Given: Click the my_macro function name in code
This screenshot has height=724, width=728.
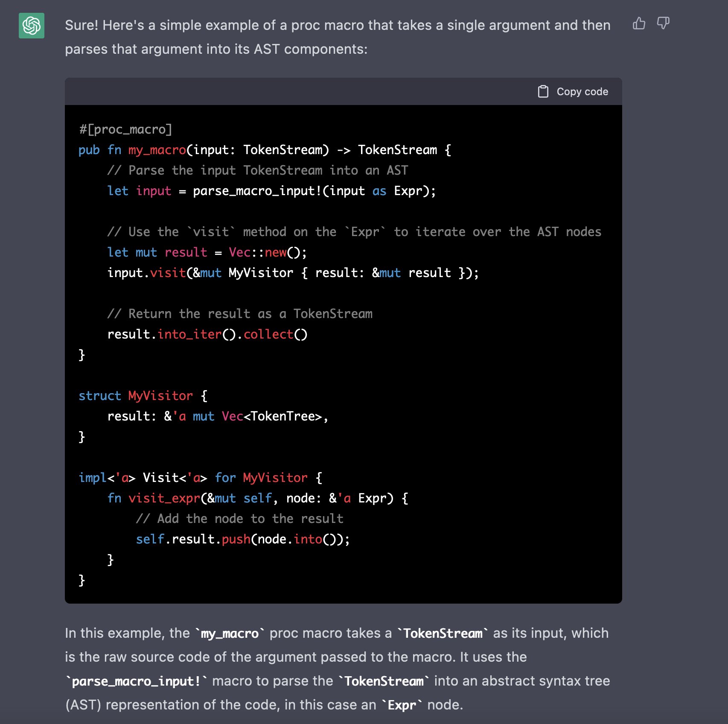Looking at the screenshot, I should point(157,150).
